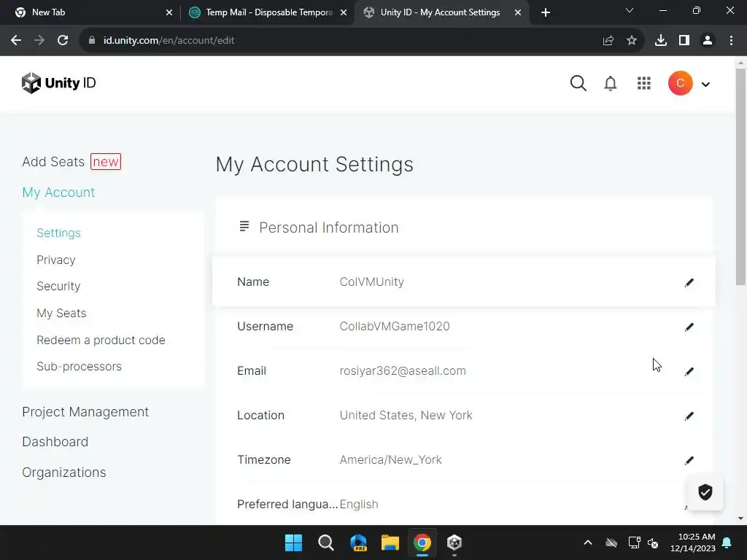Open My Seats page

click(x=61, y=314)
